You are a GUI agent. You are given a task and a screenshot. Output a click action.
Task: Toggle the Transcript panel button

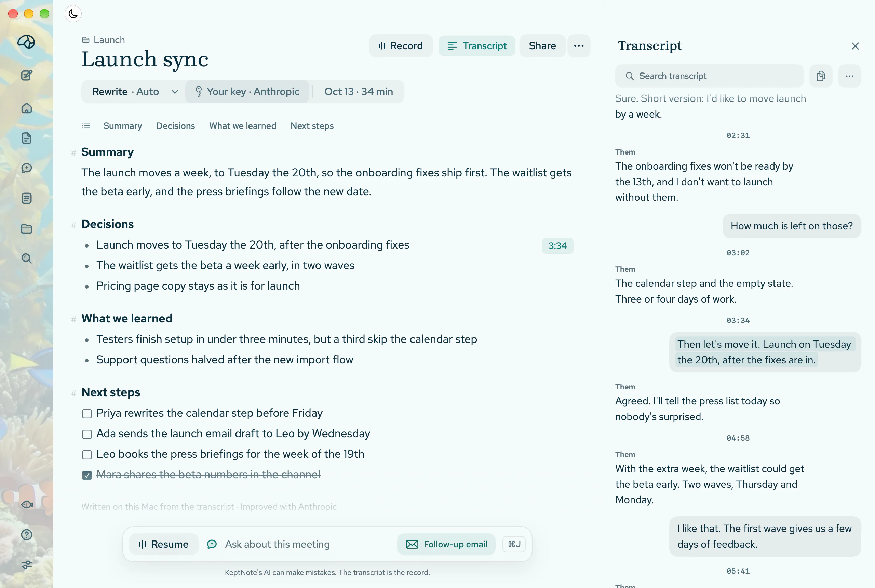477,46
